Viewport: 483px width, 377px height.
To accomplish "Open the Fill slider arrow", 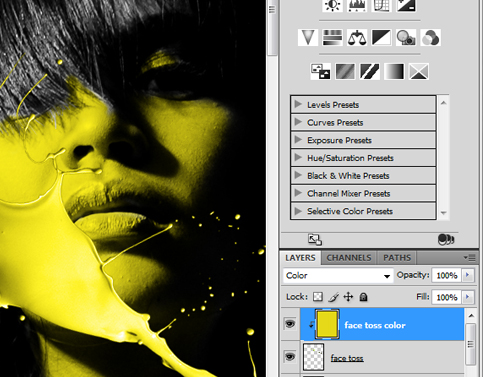I will coord(468,297).
